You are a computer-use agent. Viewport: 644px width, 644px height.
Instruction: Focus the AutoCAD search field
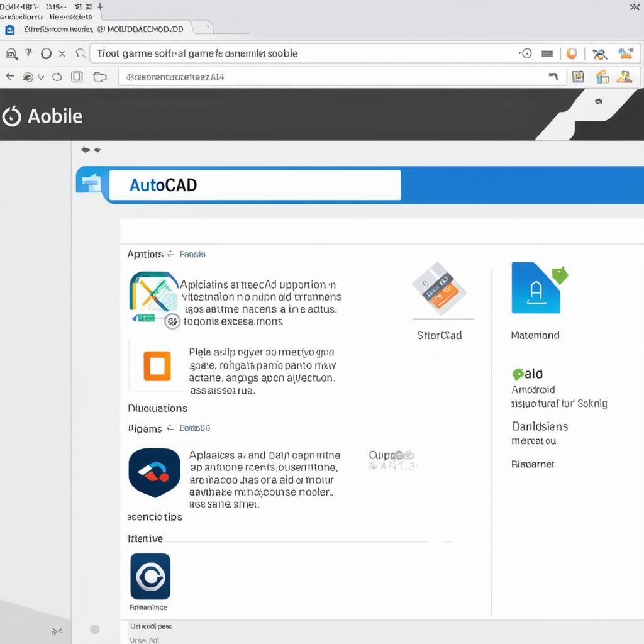255,185
